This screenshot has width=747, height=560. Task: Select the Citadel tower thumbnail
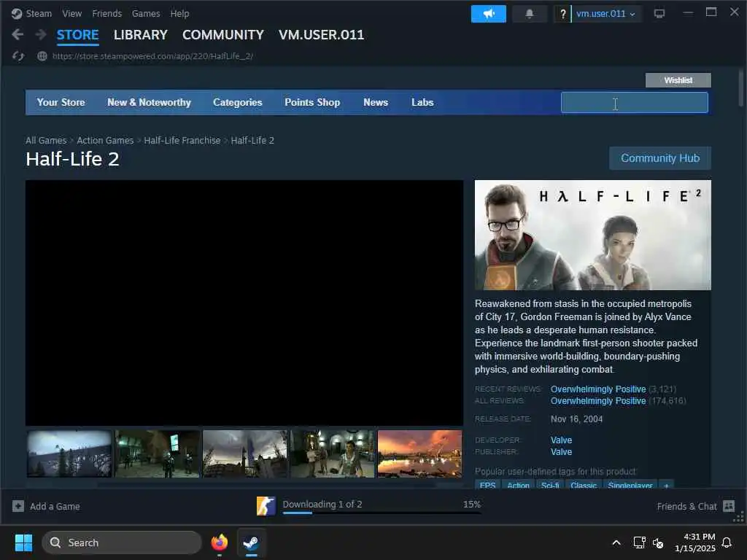point(245,454)
